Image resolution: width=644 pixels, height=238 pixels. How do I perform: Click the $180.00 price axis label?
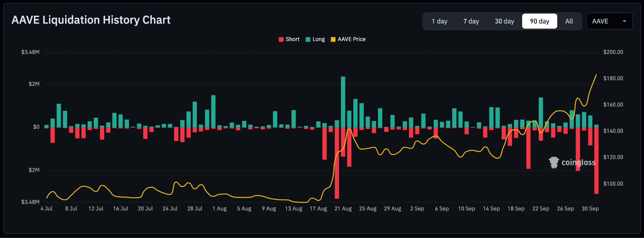tap(613, 78)
